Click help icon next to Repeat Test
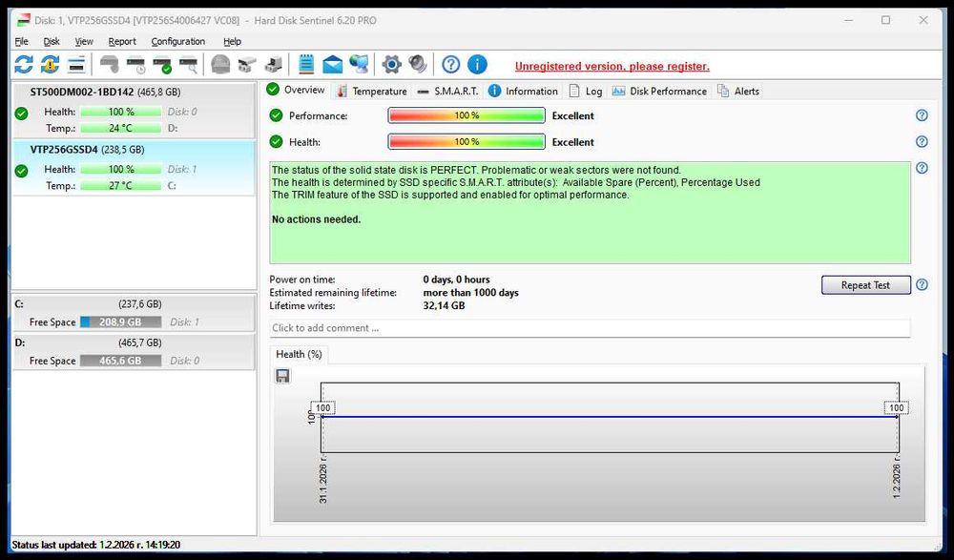Screen dimensions: 954x560 (922, 284)
